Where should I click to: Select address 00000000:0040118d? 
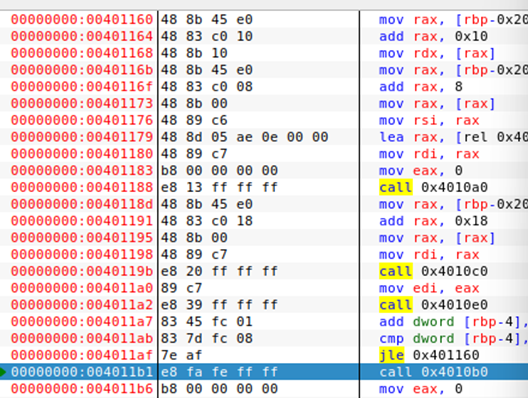[82, 204]
